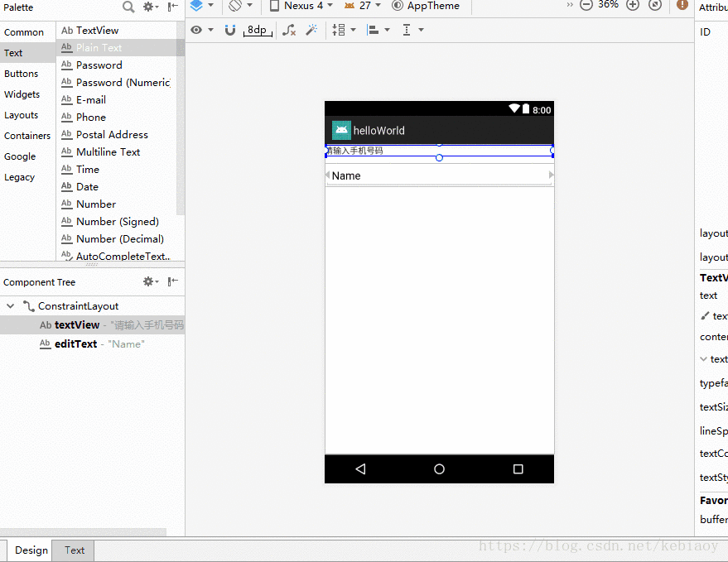The height and width of the screenshot is (562, 728).
Task: Set the 8dp default margins
Action: pos(258,30)
